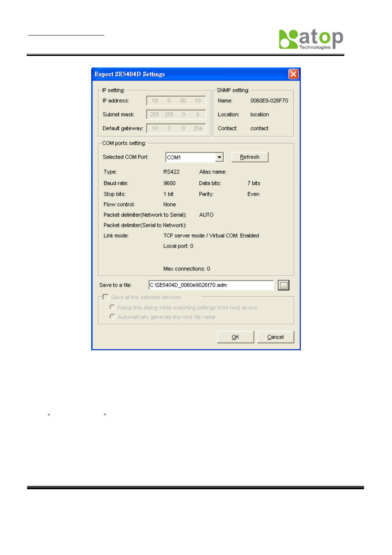Click the Cancel button
Screen dimensions: 392x555
pos(276,337)
